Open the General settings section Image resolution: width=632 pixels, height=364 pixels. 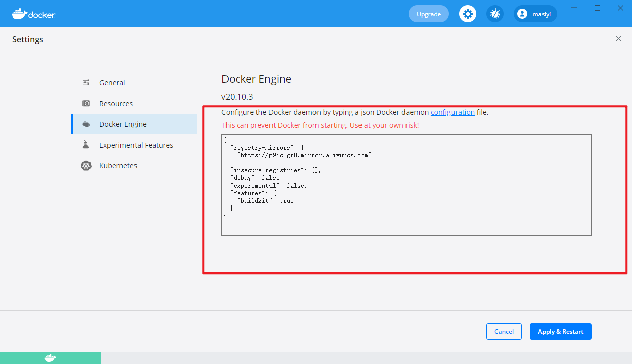[x=134, y=82]
